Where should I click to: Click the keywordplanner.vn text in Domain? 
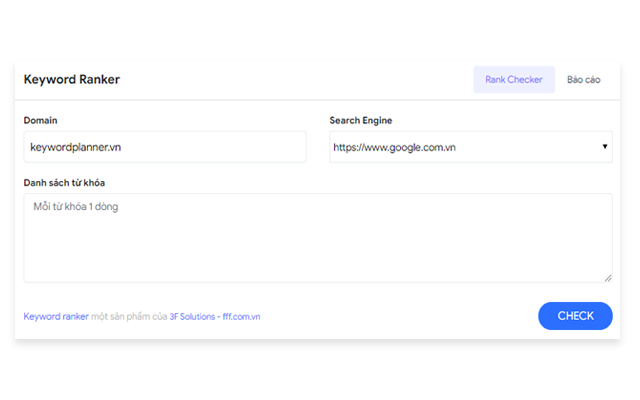76,147
